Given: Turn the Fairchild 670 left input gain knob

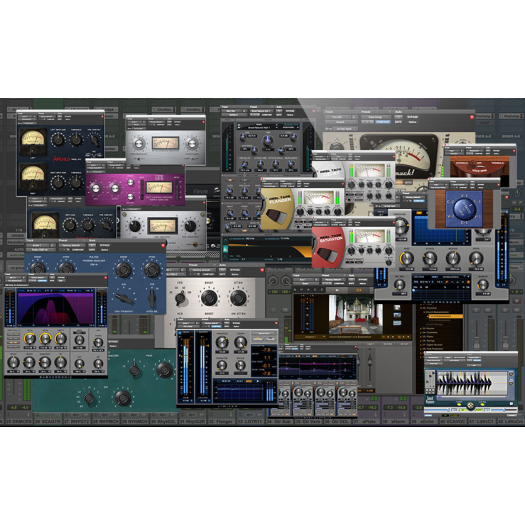Looking at the screenshot, I should point(58,139).
